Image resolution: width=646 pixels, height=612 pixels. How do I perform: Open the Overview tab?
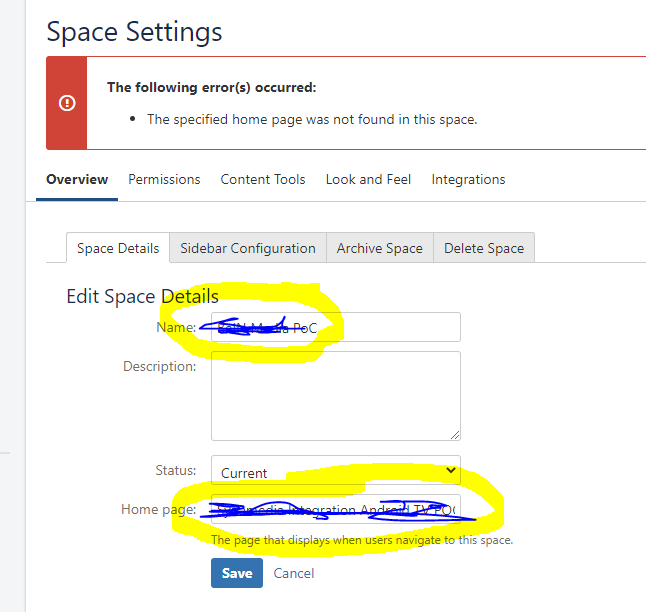[x=77, y=179]
